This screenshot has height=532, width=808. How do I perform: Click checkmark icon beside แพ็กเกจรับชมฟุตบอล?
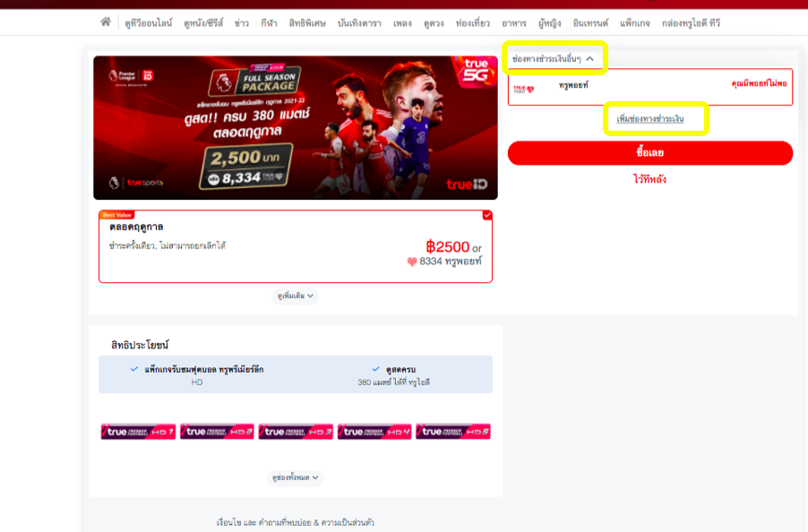pyautogui.click(x=134, y=369)
